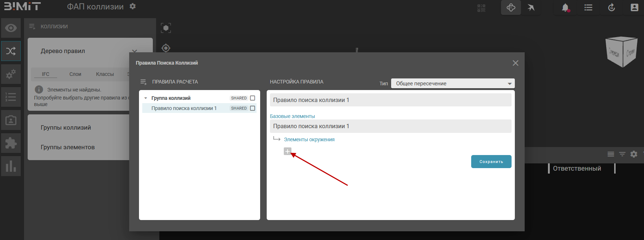Screen dimensions: 644x240
Task: Expand the Дерево правил panel chevron
Action: (135, 51)
